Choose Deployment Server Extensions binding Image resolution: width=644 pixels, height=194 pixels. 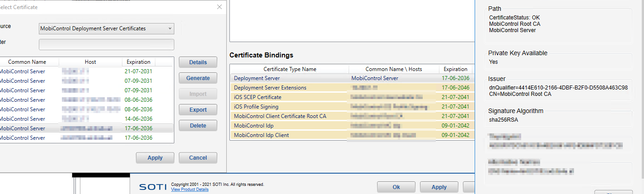[289, 88]
